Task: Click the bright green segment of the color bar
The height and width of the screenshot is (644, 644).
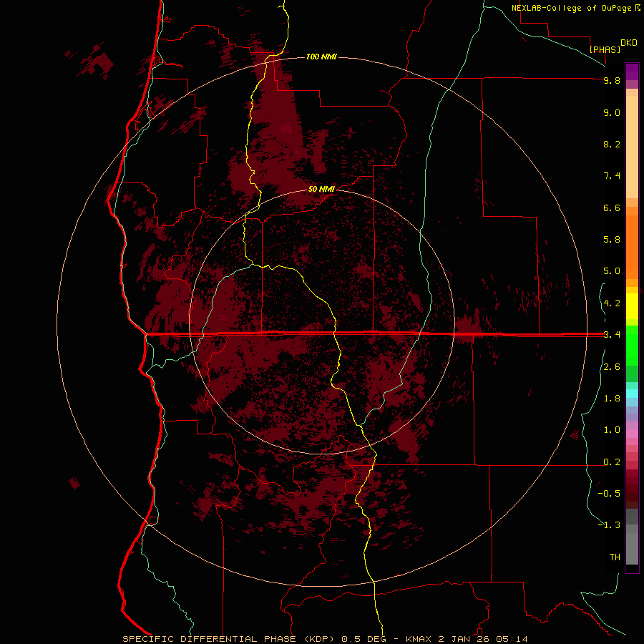Action: pyautogui.click(x=632, y=345)
